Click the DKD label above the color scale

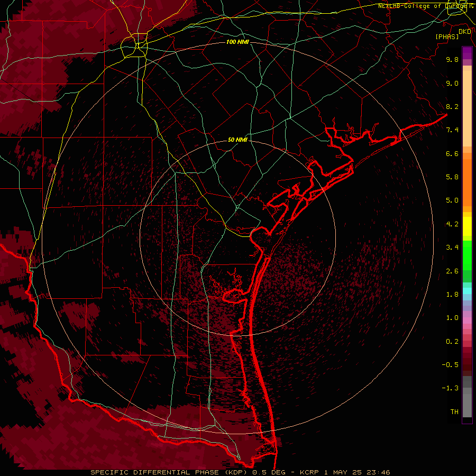pyautogui.click(x=465, y=32)
